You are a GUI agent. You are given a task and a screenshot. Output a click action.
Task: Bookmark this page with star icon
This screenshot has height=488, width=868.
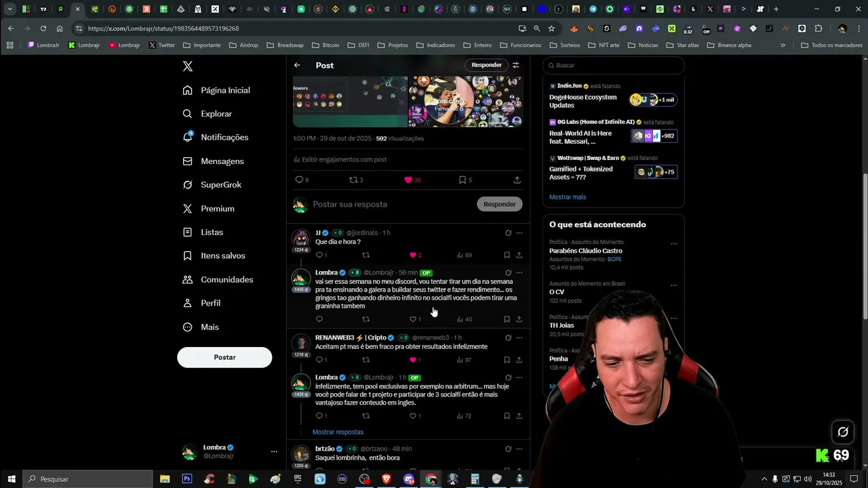coord(551,28)
